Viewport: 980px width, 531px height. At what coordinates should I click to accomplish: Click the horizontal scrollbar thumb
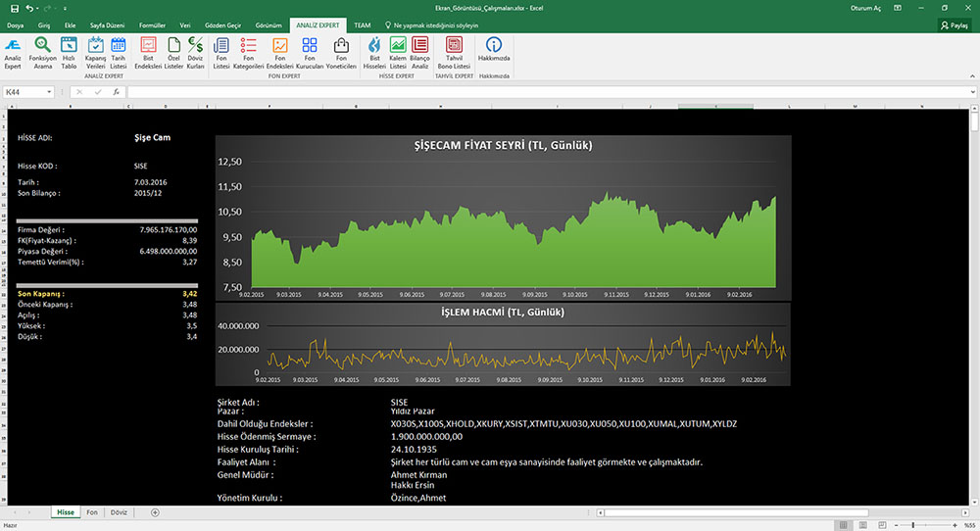point(736,513)
